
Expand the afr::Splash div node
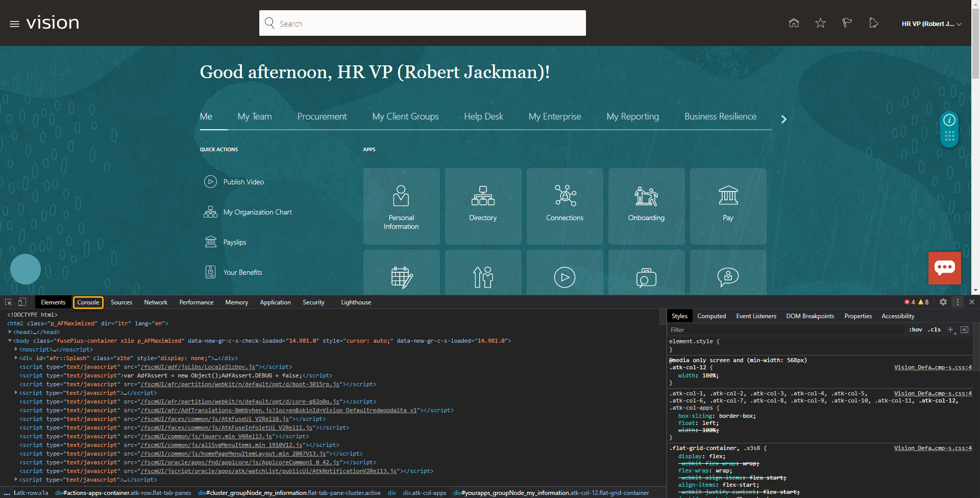(16, 358)
